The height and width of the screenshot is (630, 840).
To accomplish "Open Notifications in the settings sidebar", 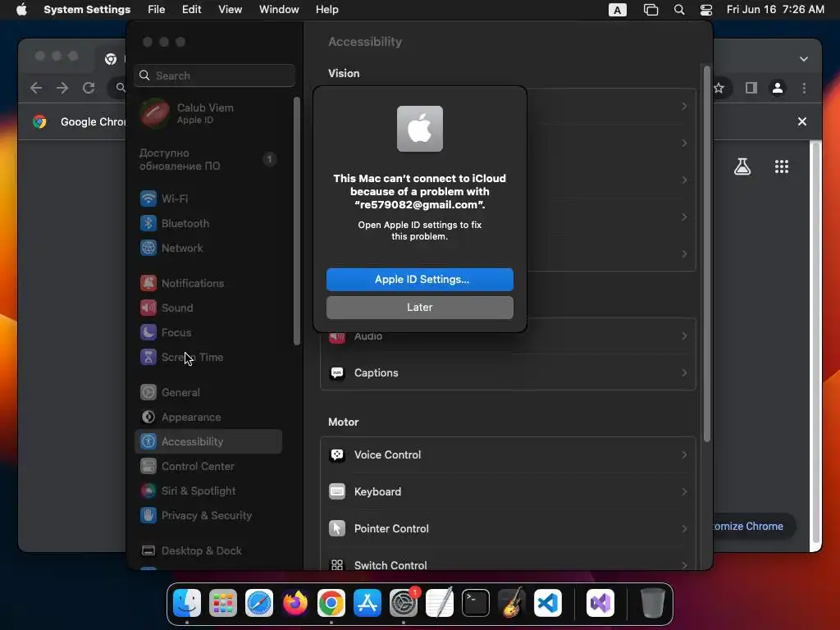I will (208, 283).
